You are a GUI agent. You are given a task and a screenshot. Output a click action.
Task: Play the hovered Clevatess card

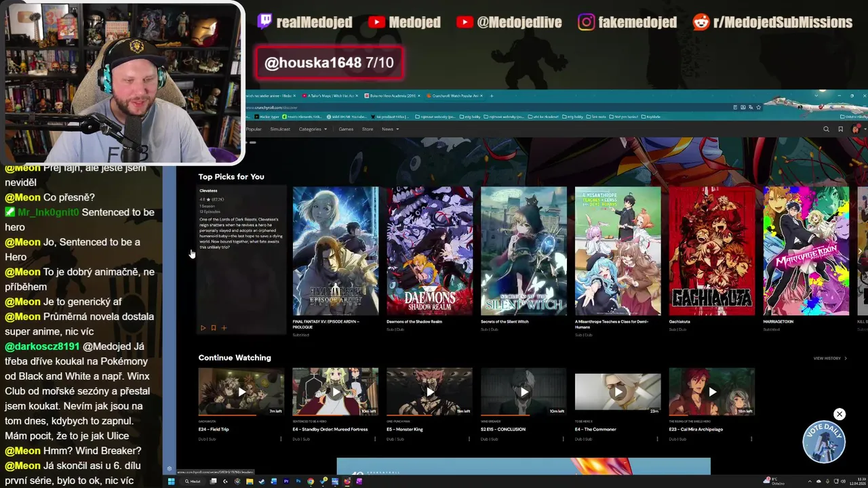coord(203,328)
